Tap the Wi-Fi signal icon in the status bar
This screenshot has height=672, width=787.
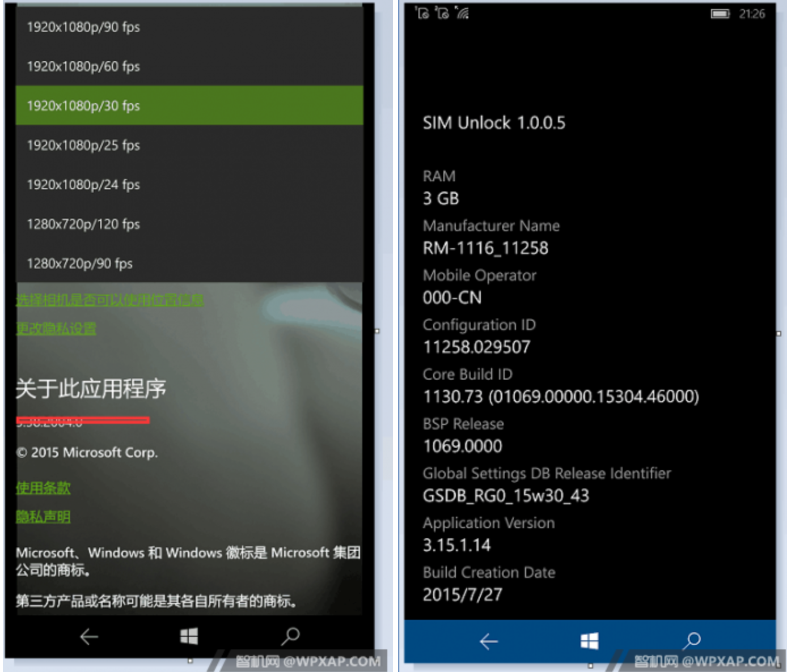[x=463, y=13]
